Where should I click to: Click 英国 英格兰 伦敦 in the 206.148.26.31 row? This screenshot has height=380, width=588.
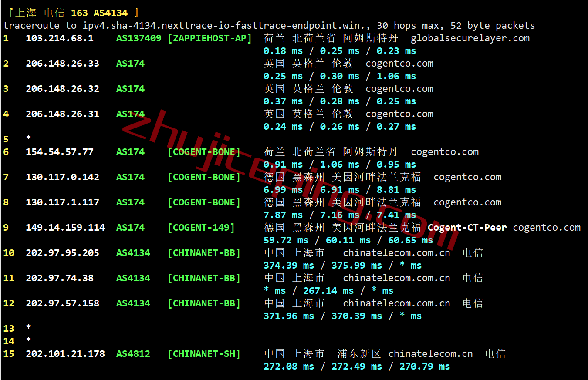[308, 114]
